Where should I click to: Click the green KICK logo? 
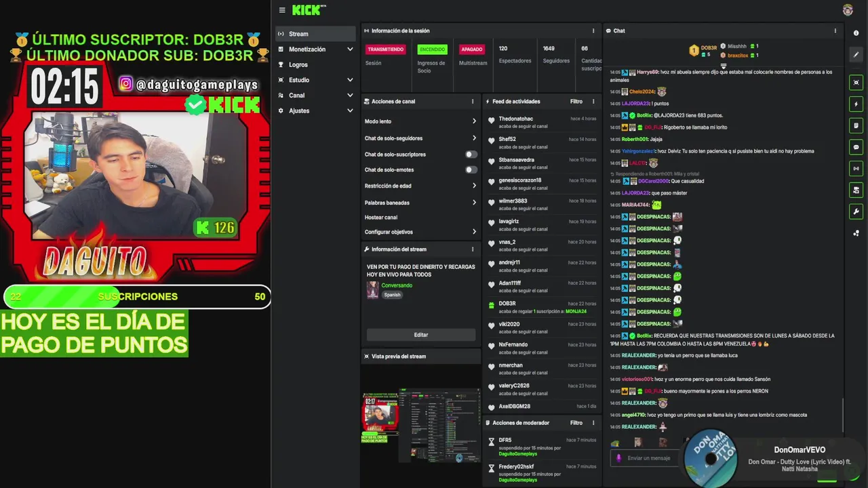tap(308, 9)
